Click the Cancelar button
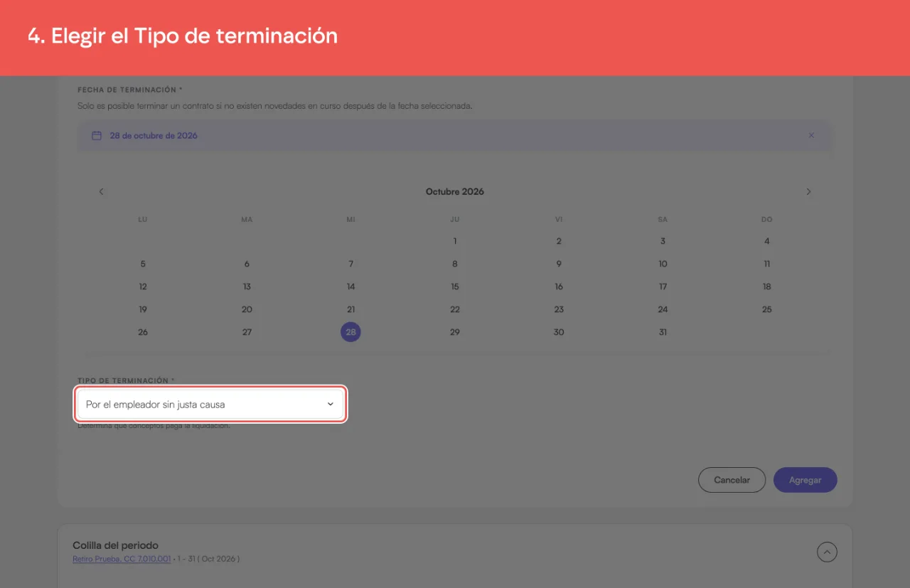This screenshot has width=910, height=588. [x=732, y=480]
